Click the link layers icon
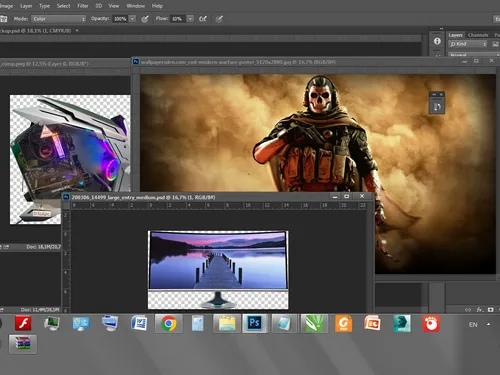This screenshot has width=500, height=375. [468, 310]
